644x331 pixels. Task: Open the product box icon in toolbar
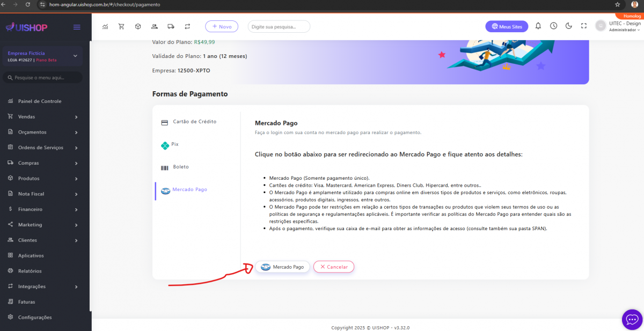click(x=138, y=26)
